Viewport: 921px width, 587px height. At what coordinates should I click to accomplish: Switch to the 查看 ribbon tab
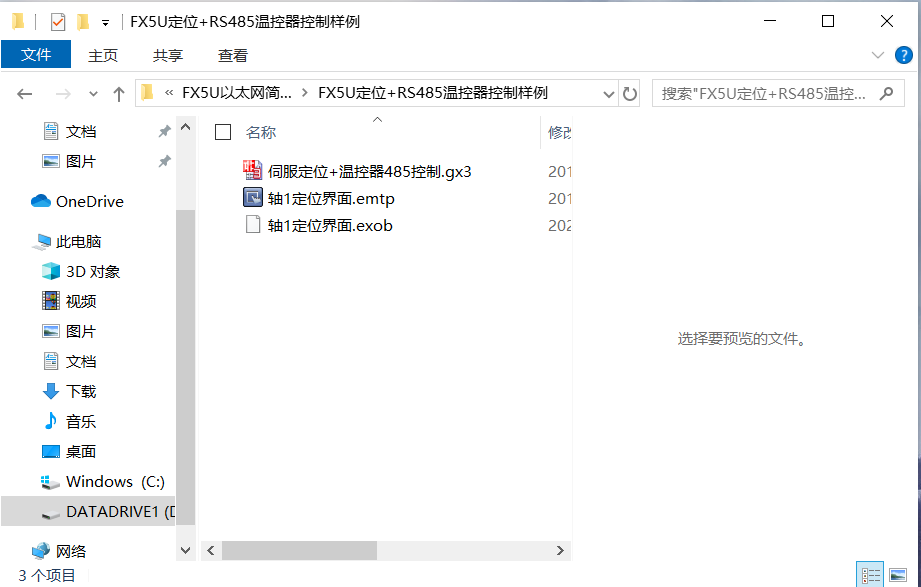point(233,55)
